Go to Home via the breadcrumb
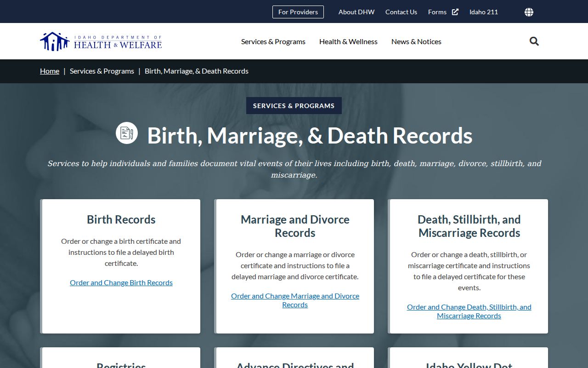This screenshot has width=588, height=368. [50, 71]
